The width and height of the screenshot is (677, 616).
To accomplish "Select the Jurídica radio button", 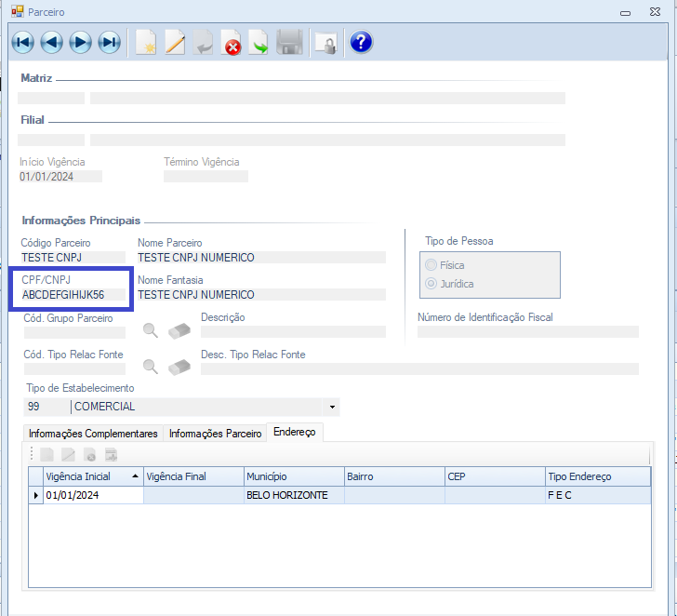I will [431, 284].
